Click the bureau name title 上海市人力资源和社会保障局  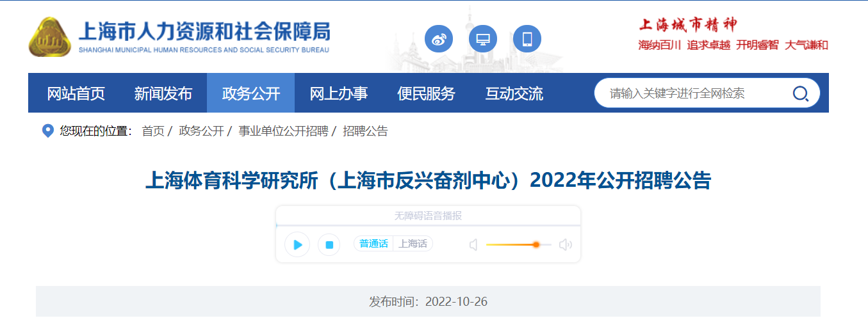point(204,31)
